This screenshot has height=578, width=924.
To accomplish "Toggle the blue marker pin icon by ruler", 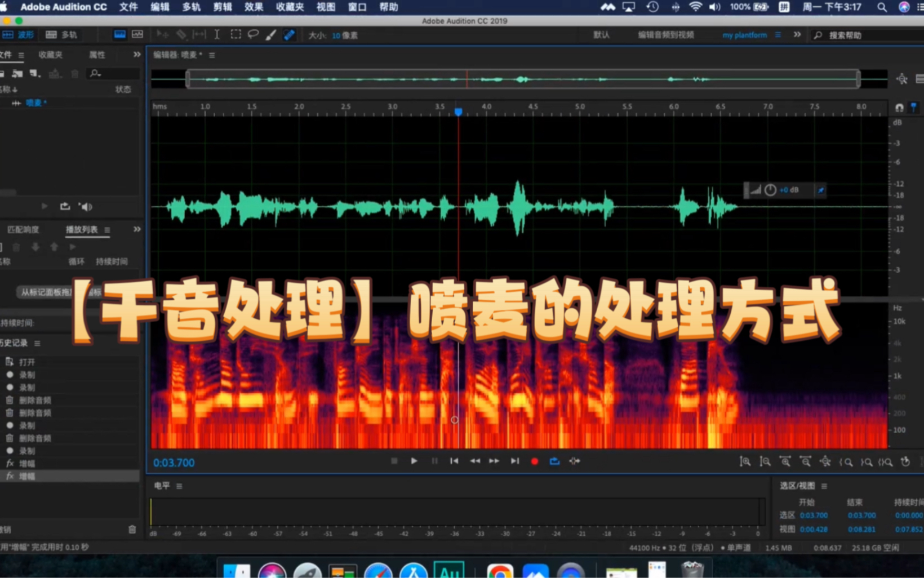I will (x=913, y=107).
